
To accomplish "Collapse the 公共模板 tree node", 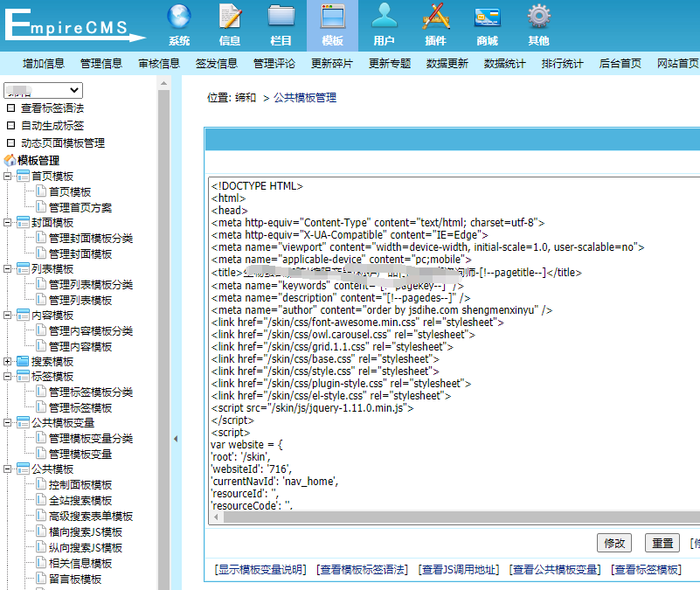I will (x=7, y=469).
